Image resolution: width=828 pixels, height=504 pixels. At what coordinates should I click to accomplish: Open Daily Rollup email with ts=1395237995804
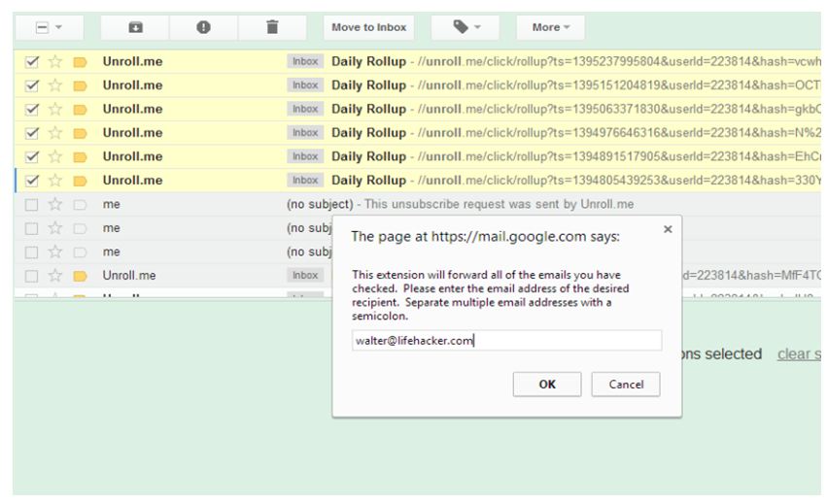click(x=575, y=62)
